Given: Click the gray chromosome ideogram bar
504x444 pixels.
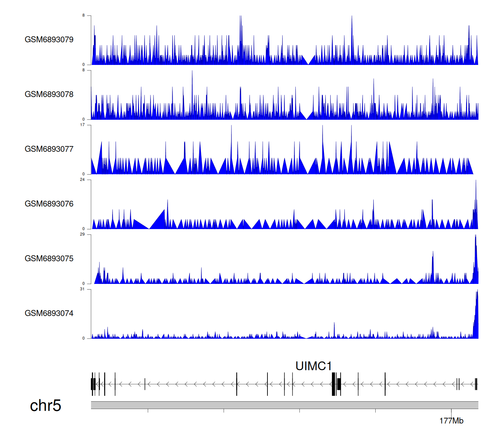Looking at the screenshot, I should [284, 405].
